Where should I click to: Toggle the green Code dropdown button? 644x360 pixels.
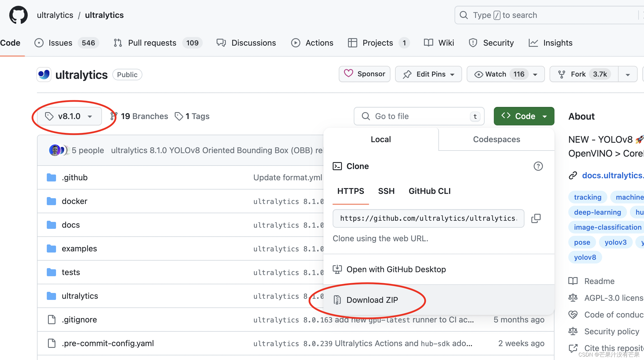(x=524, y=116)
